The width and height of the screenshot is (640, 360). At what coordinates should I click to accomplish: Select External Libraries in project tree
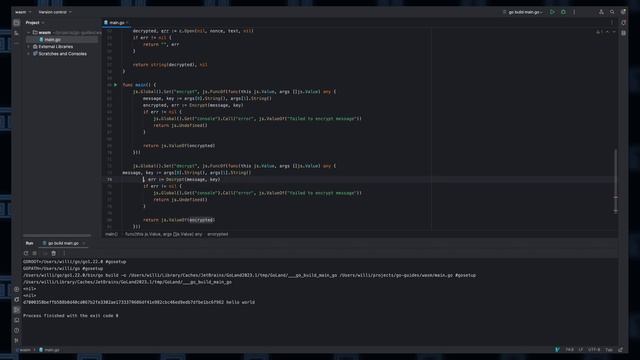click(x=56, y=47)
